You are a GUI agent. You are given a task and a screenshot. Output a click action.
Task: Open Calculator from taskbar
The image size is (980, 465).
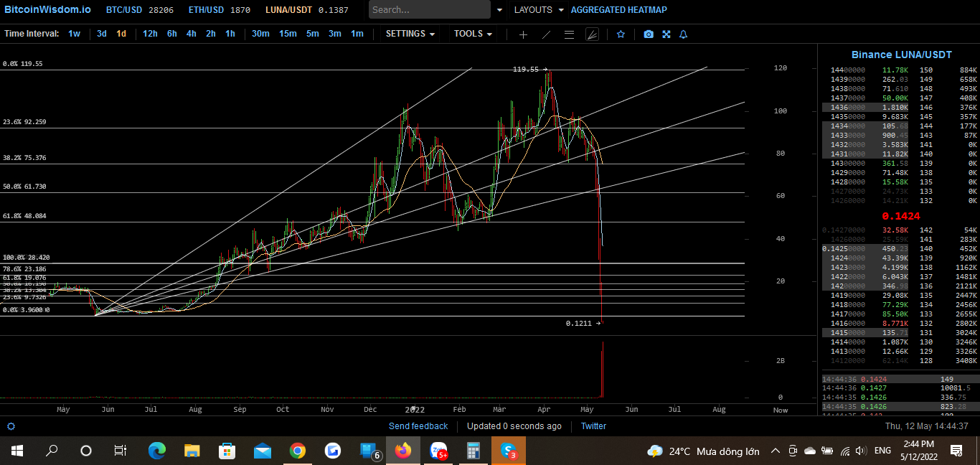pos(473,451)
